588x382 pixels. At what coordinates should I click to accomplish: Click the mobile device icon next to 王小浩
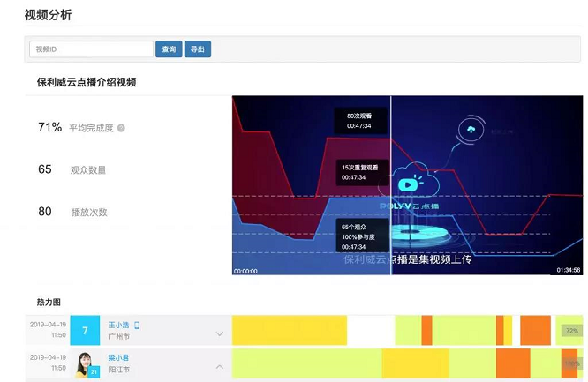(137, 326)
